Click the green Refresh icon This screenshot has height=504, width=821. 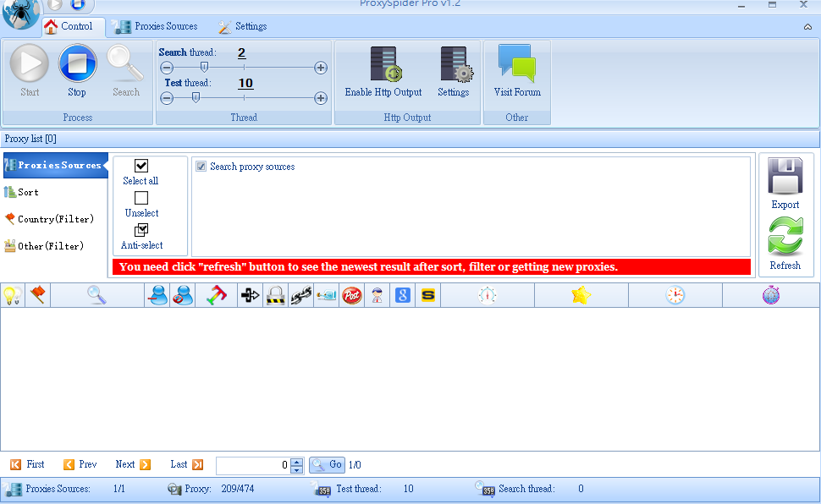(785, 237)
